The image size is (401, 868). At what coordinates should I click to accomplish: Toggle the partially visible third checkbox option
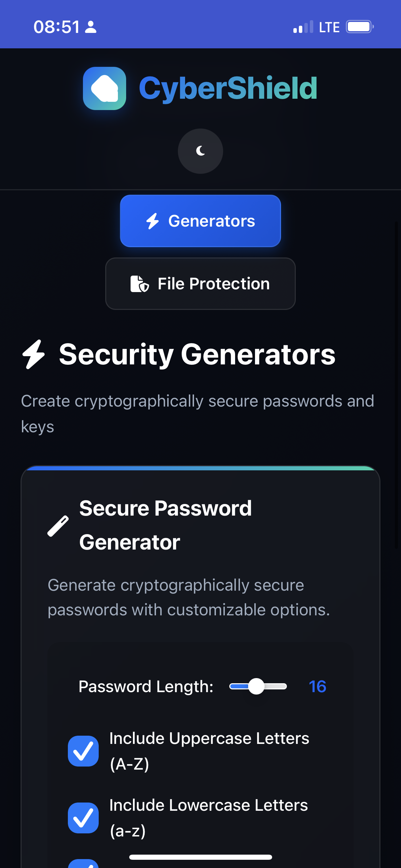[x=83, y=864]
